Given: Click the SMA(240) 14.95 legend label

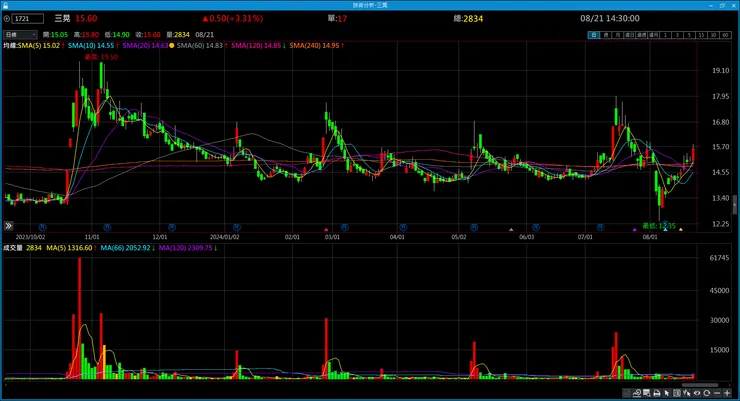Looking at the screenshot, I should (x=314, y=45).
